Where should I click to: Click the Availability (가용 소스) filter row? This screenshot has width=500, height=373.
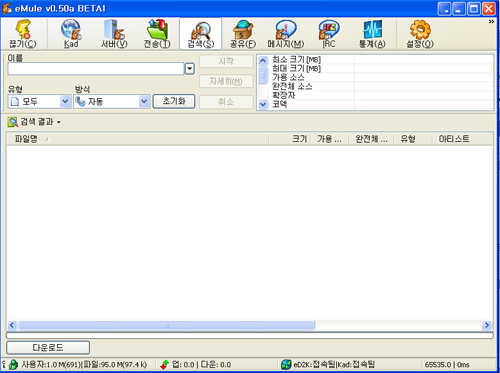pyautogui.click(x=380, y=77)
